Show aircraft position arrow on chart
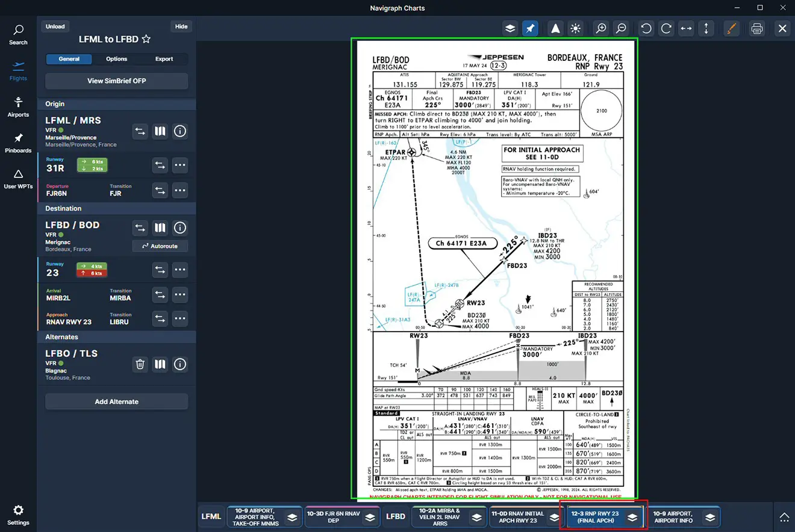 pyautogui.click(x=555, y=28)
